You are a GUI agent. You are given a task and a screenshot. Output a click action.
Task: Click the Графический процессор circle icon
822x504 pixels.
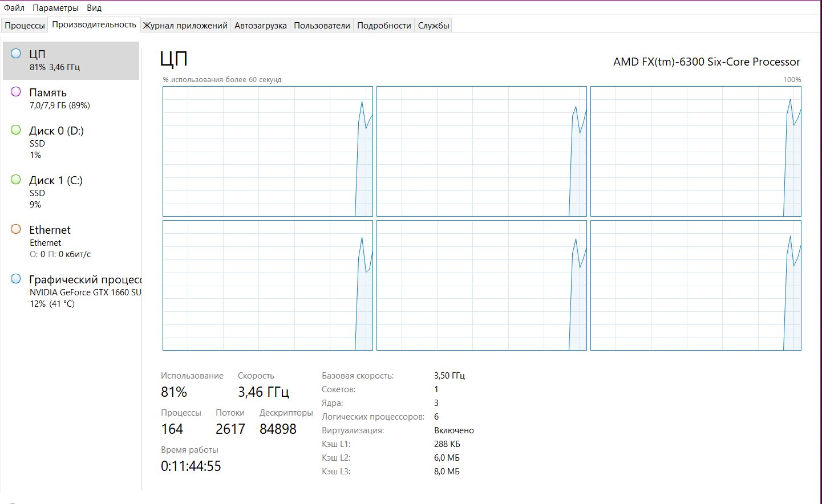(16, 279)
